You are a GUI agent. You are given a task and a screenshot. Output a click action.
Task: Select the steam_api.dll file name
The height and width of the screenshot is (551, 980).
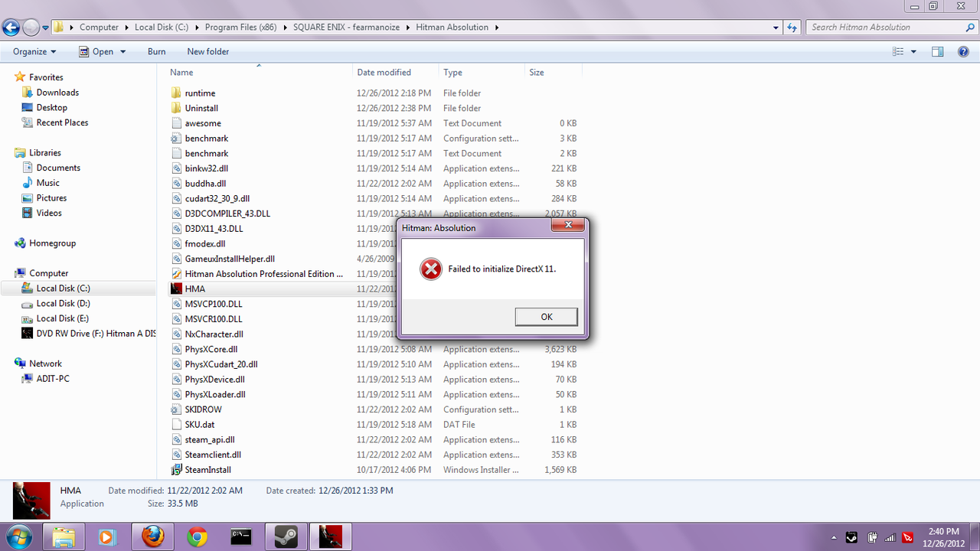pos(210,440)
